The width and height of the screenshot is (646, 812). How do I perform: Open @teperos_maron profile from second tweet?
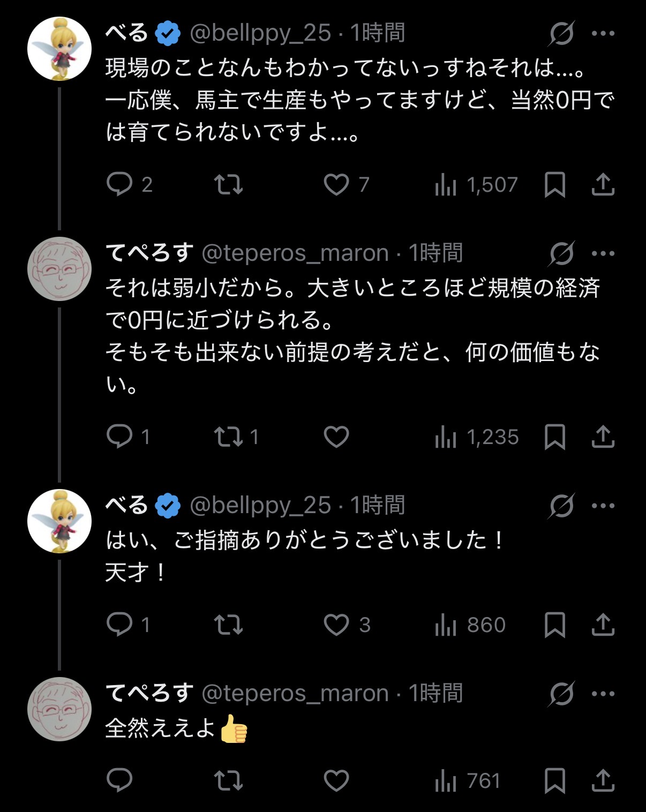click(295, 253)
